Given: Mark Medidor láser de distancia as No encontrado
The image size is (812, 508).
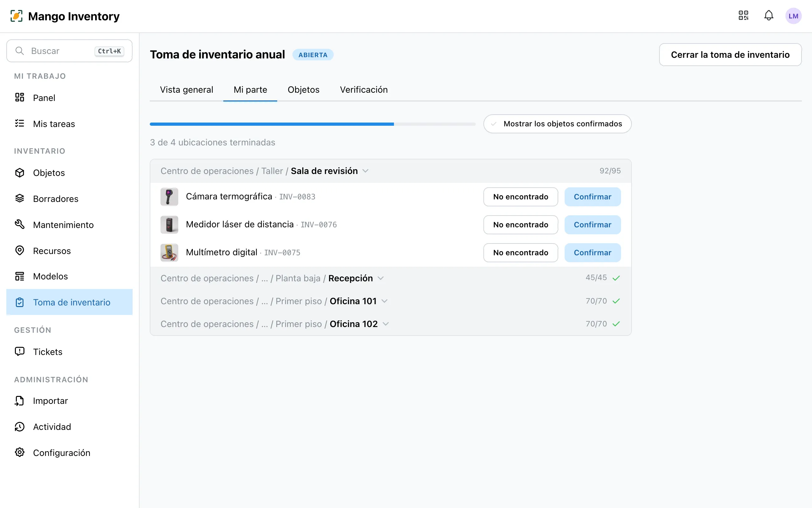Looking at the screenshot, I should [521, 225].
